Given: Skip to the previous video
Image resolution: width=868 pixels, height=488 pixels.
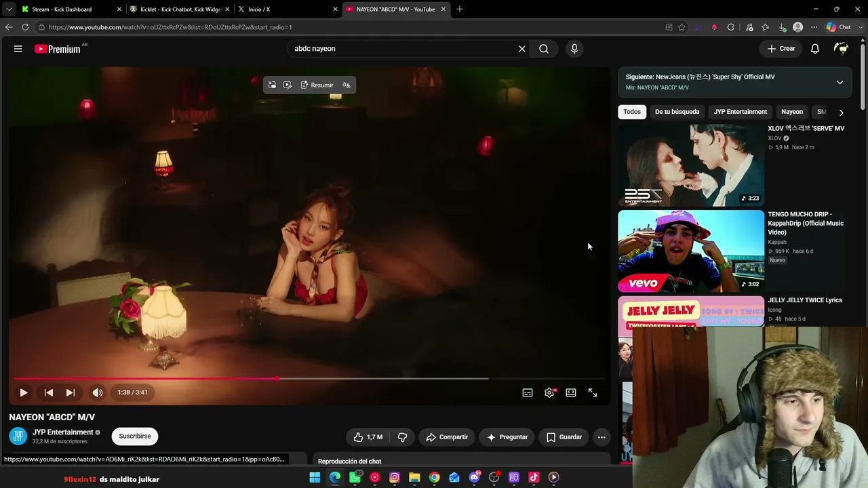Looking at the screenshot, I should point(49,392).
